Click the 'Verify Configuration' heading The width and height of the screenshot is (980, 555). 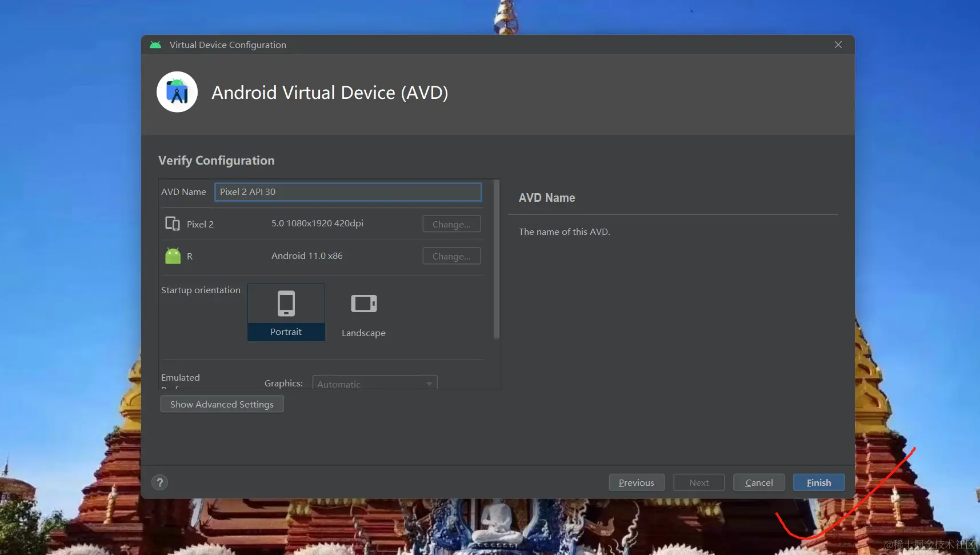point(217,161)
